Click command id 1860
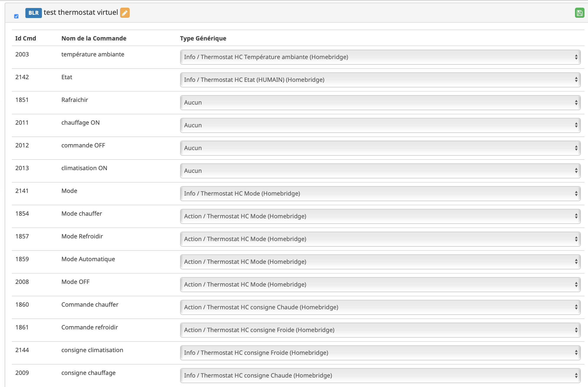 point(22,305)
